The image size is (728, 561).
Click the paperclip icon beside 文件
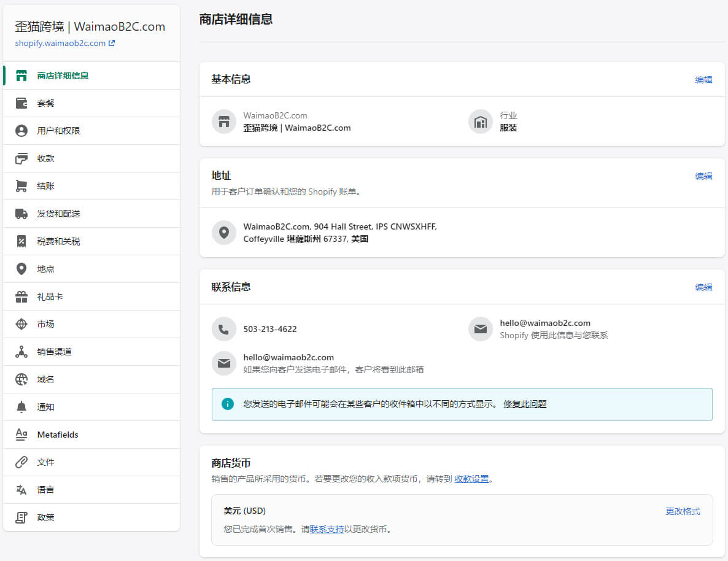[x=21, y=463]
